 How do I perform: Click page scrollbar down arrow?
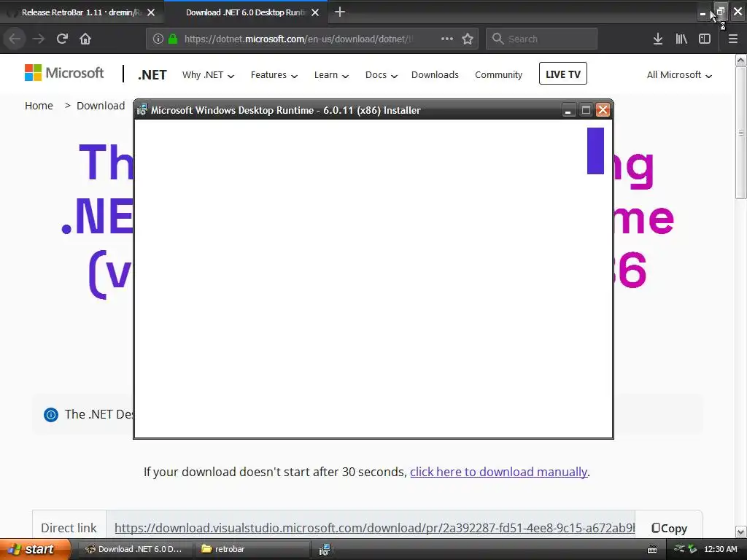click(x=741, y=532)
